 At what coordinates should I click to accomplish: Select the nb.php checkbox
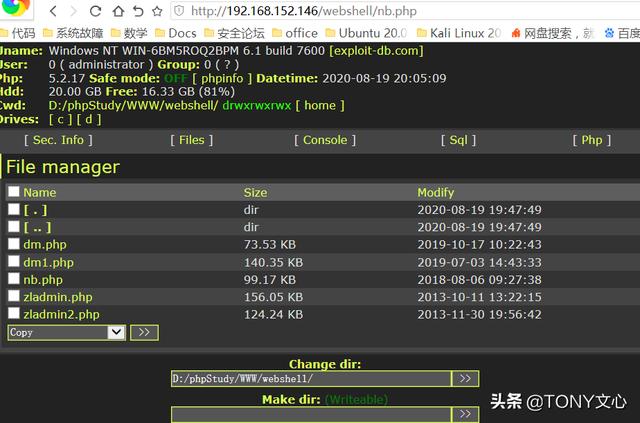coord(14,278)
